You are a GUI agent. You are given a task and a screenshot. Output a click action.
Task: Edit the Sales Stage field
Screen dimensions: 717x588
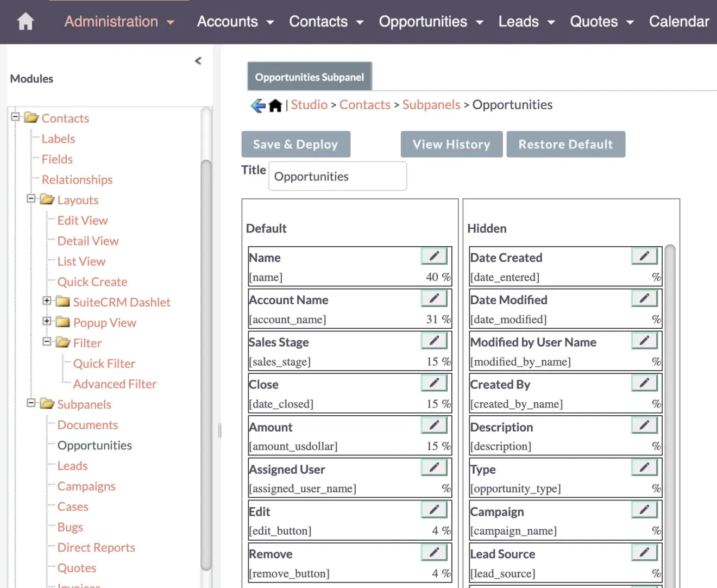point(433,340)
